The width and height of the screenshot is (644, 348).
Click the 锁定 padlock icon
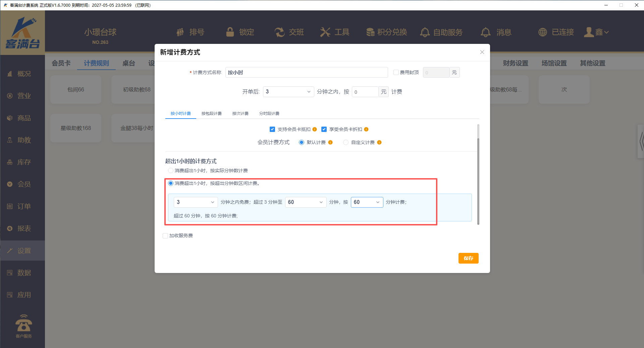click(230, 32)
